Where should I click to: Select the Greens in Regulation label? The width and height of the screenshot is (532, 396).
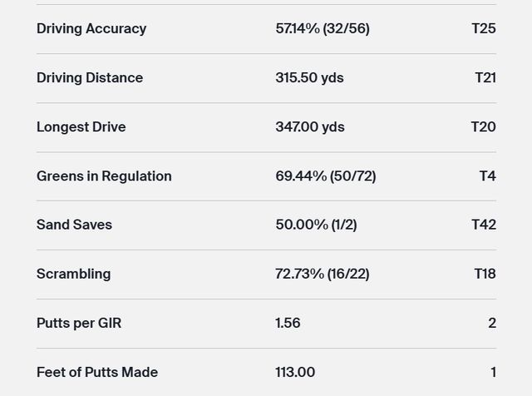point(104,176)
